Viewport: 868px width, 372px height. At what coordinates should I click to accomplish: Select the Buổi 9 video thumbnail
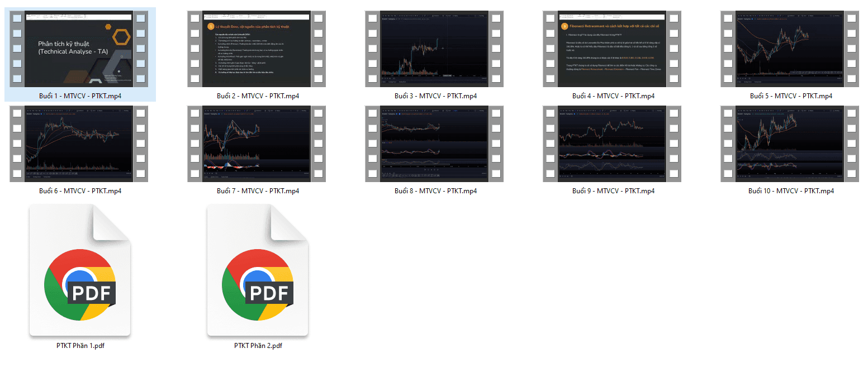[613, 144]
